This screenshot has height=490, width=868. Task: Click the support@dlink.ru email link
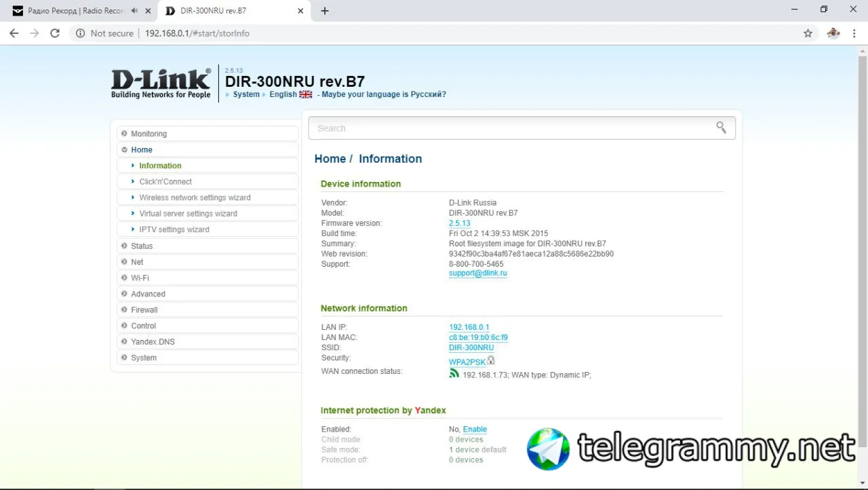coord(477,273)
